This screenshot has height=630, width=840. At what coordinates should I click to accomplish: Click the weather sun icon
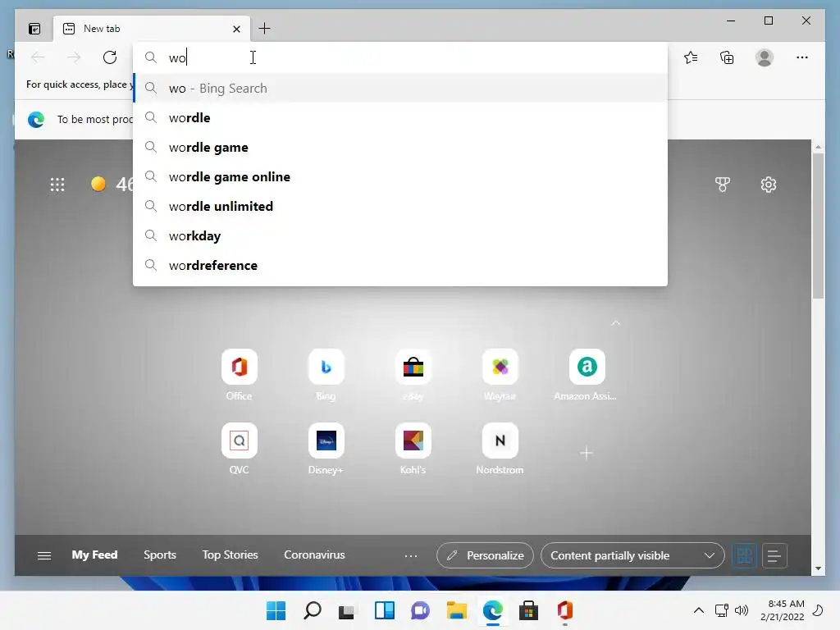click(98, 185)
